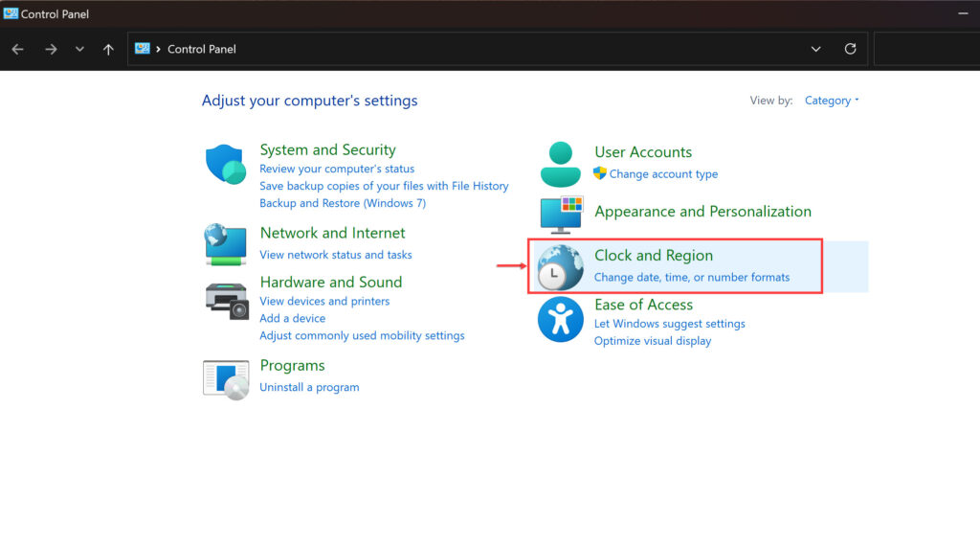The image size is (980, 545).
Task: Open the User Accounts category
Action: pos(643,152)
